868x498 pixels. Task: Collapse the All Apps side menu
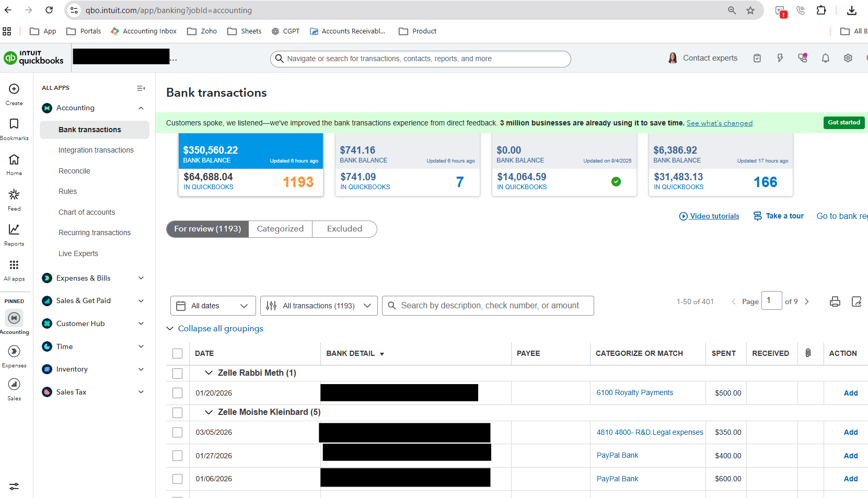[141, 88]
